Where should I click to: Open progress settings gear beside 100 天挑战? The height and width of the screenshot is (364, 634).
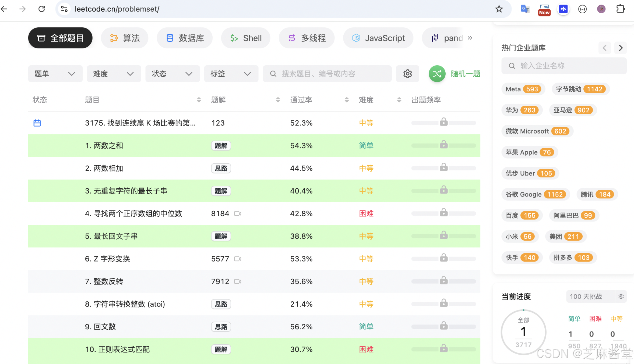click(621, 296)
